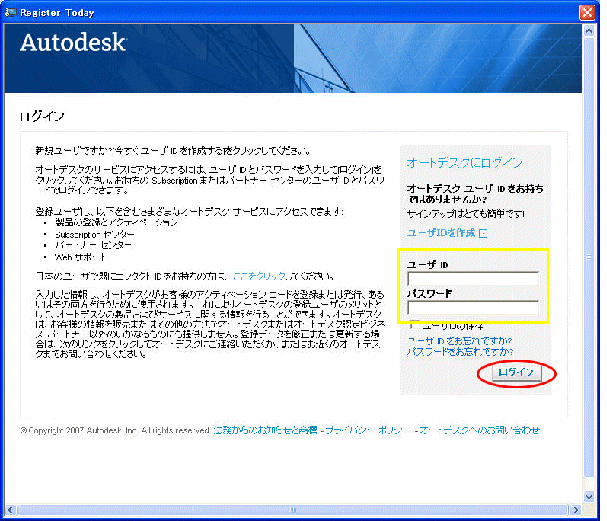The height and width of the screenshot is (521, 607).
Task: Follow the ここをクリック link in the text
Action: point(260,276)
